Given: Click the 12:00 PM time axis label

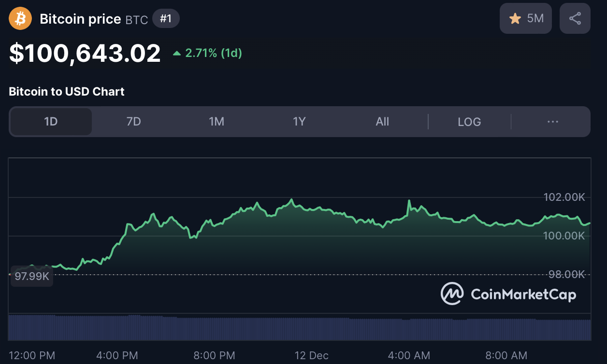Looking at the screenshot, I should 32,356.
